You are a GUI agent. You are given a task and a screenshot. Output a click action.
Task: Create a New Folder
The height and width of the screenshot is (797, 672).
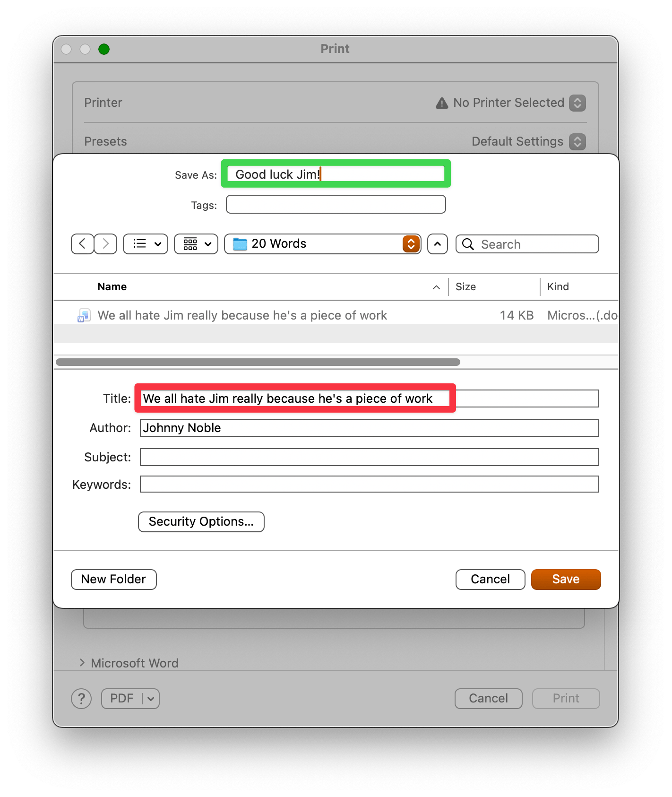tap(114, 580)
